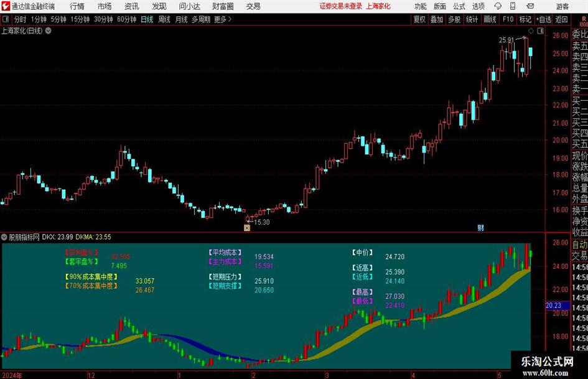
Task: Open the F10 company info button
Action: [x=508, y=19]
